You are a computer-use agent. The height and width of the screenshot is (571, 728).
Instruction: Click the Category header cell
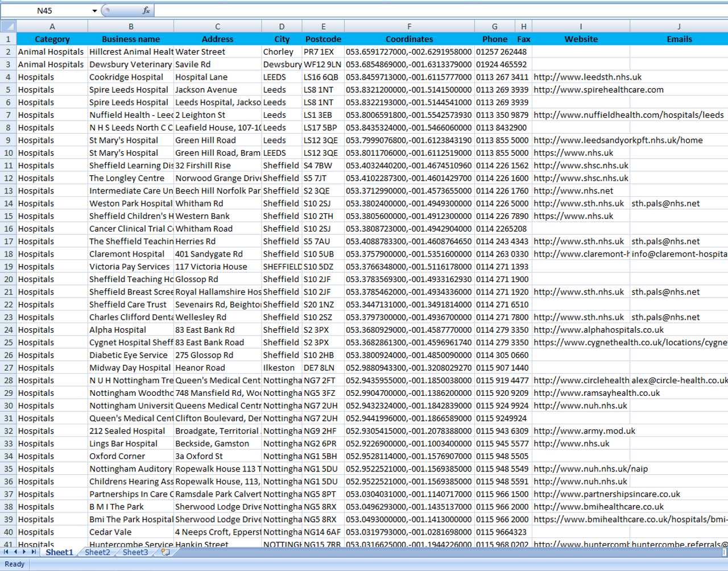coord(52,39)
